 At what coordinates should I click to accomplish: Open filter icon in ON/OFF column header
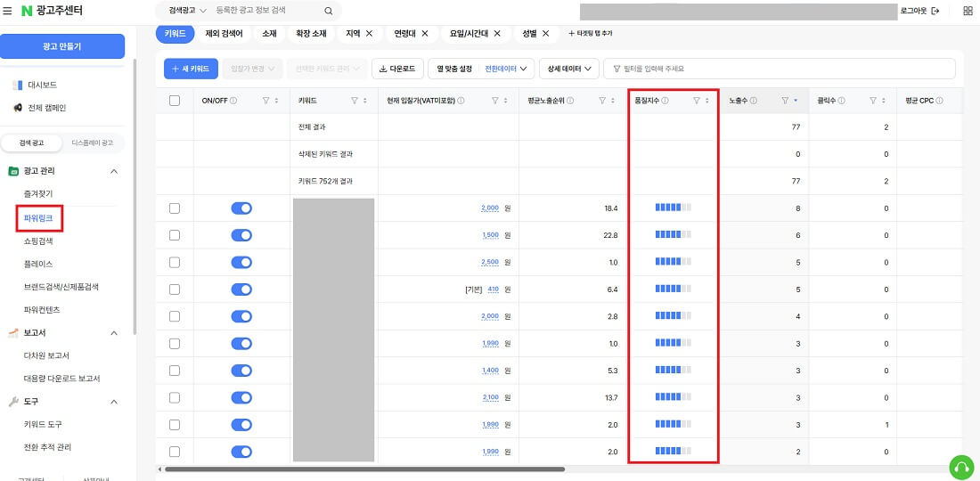click(265, 101)
